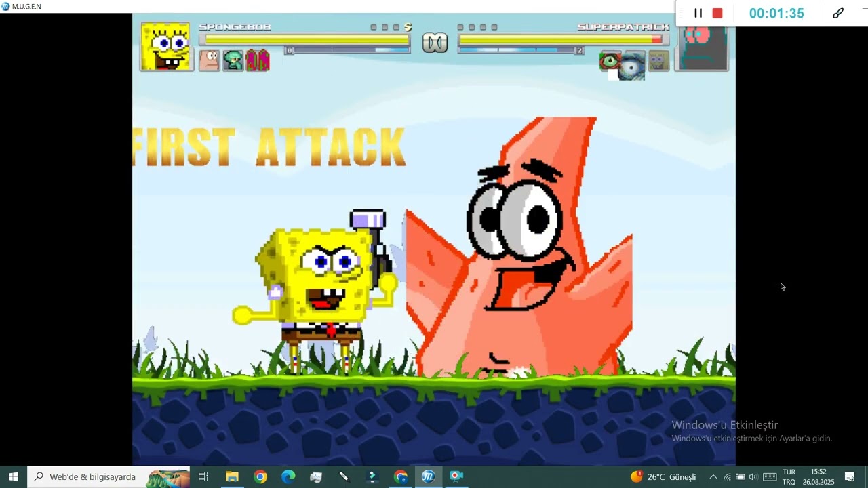
Task: Open Task View in the taskbar
Action: pos(203,476)
